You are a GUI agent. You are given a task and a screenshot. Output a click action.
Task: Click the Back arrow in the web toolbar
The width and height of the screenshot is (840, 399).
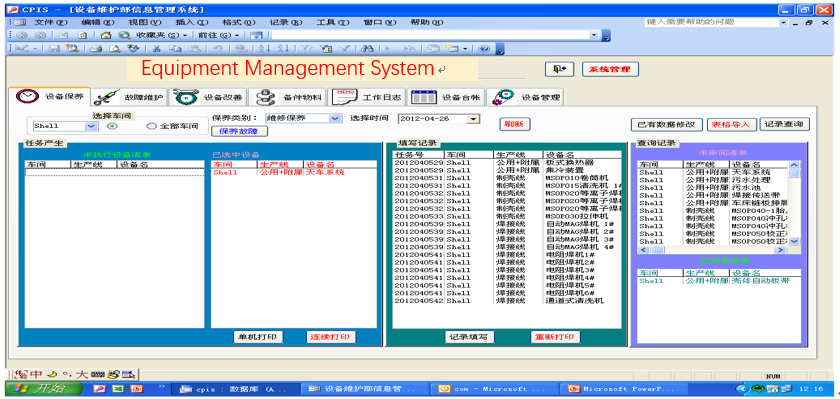pos(22,35)
